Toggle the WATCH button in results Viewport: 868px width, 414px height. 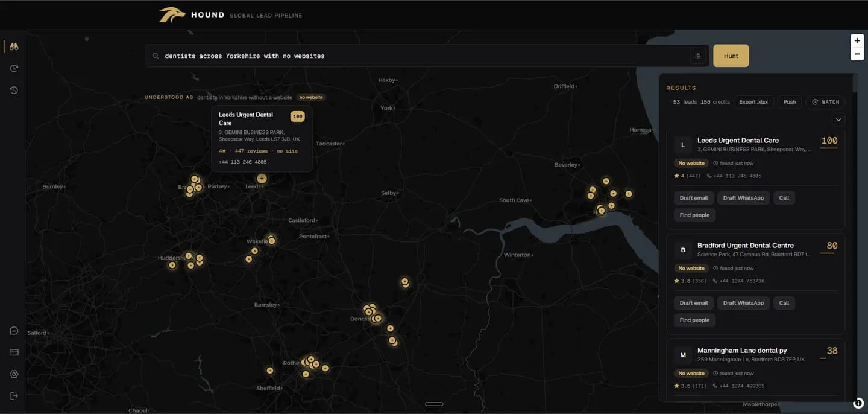tap(825, 102)
